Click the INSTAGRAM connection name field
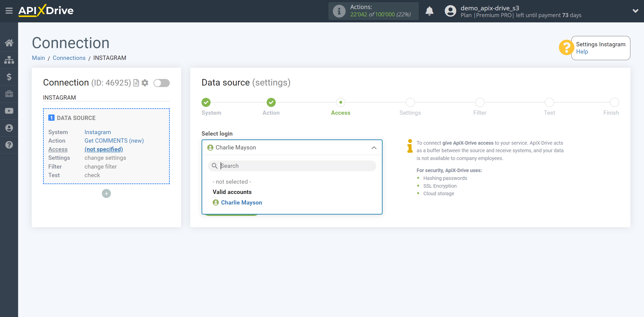This screenshot has width=644, height=317. point(106,98)
